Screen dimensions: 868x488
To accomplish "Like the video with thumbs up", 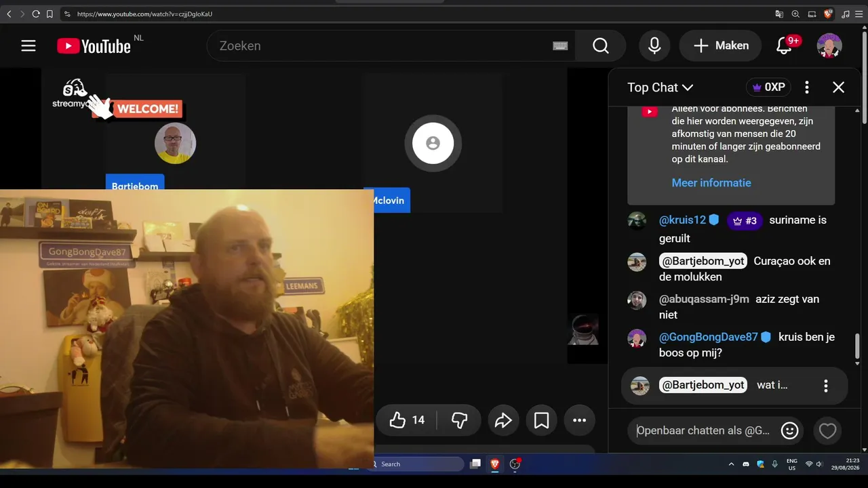I will pyautogui.click(x=408, y=420).
